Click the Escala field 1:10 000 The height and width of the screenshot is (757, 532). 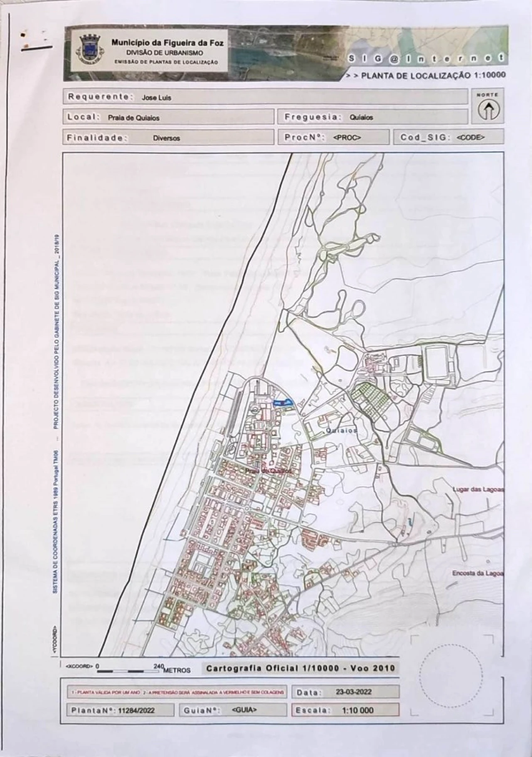[x=345, y=710]
